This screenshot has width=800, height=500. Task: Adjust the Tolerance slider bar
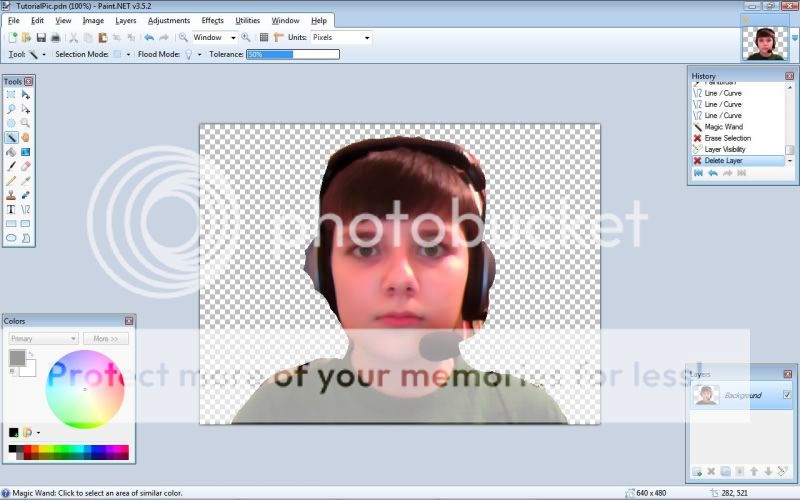pyautogui.click(x=293, y=54)
